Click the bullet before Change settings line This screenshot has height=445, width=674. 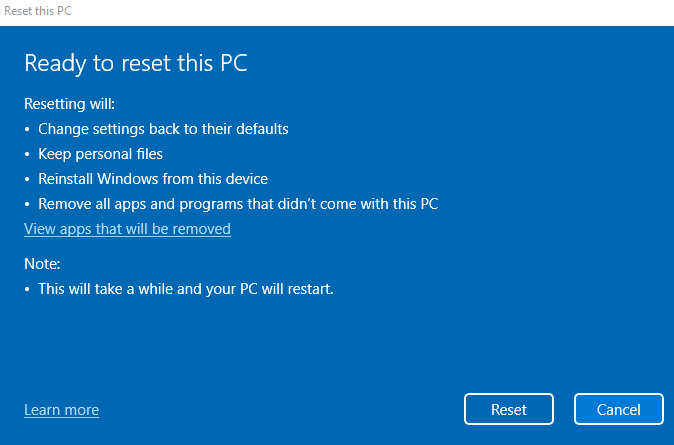coord(28,130)
